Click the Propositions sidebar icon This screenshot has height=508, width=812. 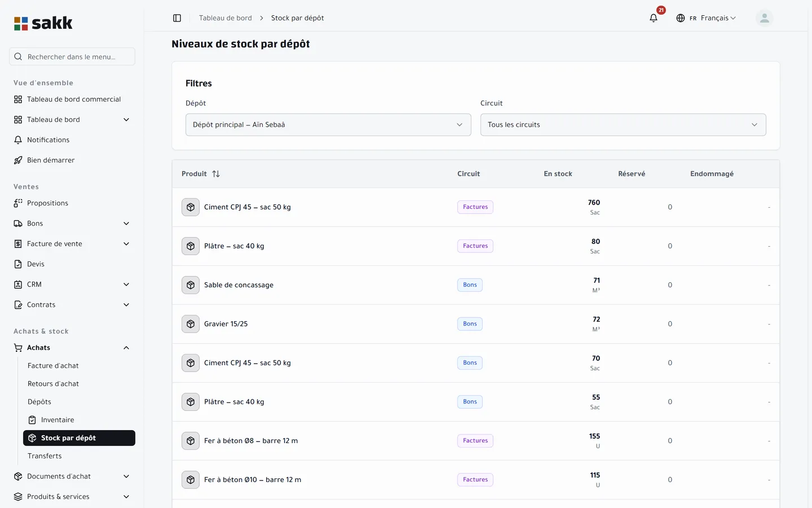18,203
